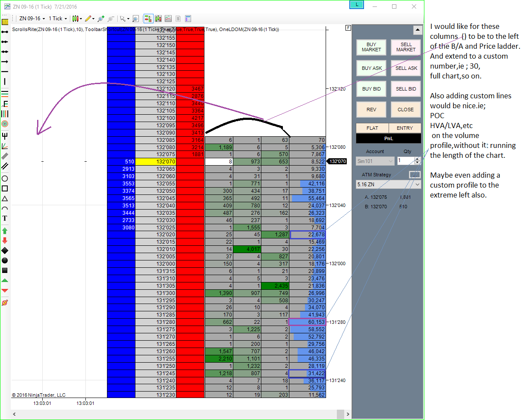Click the 2,435 volume cell

tap(275, 285)
